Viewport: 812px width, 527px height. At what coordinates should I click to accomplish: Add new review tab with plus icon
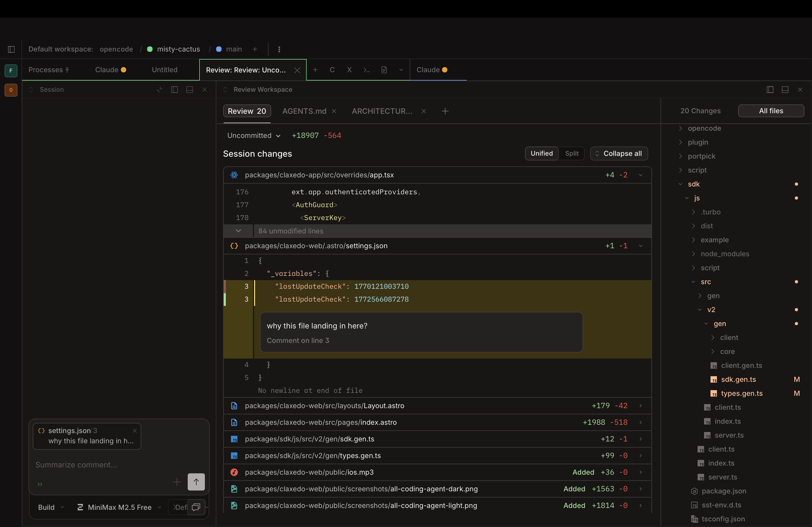coord(445,111)
